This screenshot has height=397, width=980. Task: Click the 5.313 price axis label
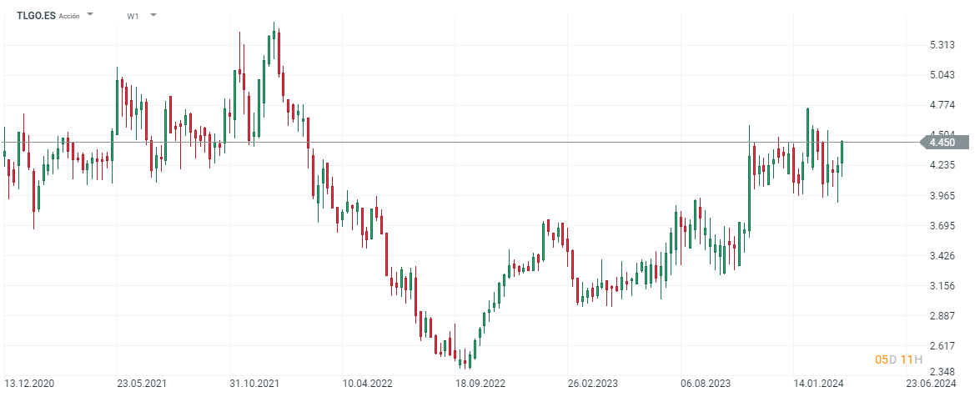942,45
